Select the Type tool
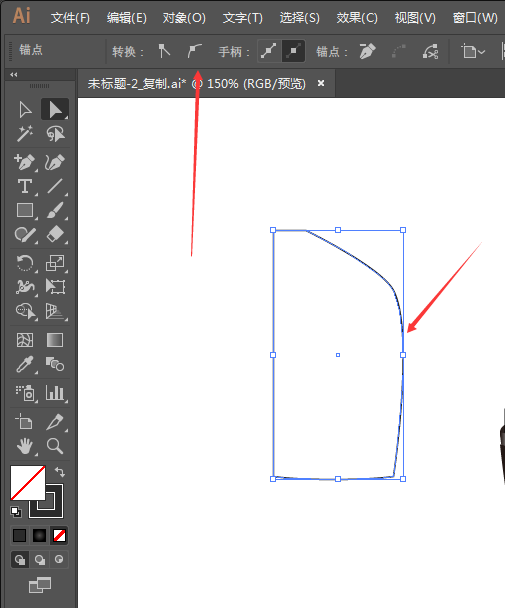This screenshot has height=608, width=505. coord(25,186)
